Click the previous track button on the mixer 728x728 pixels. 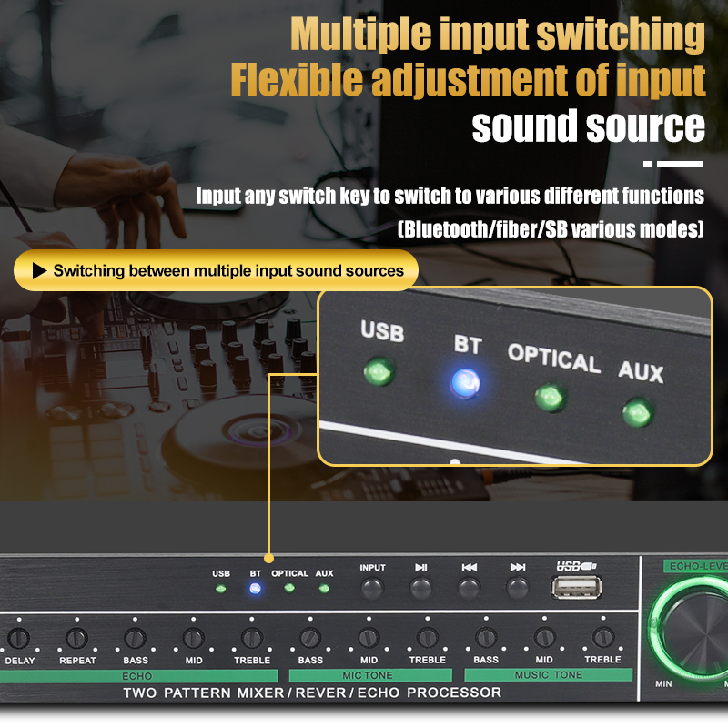click(469, 588)
